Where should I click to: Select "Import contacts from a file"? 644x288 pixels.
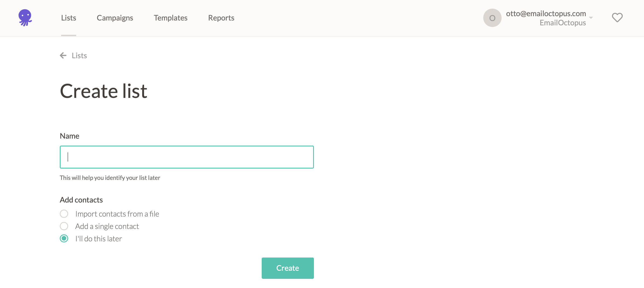click(64, 214)
